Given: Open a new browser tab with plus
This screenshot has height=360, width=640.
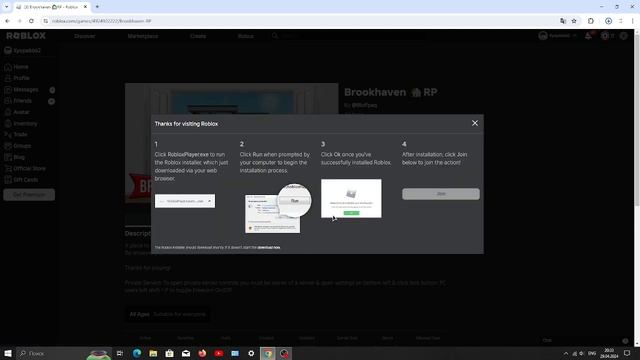Looking at the screenshot, I should click(97, 7).
